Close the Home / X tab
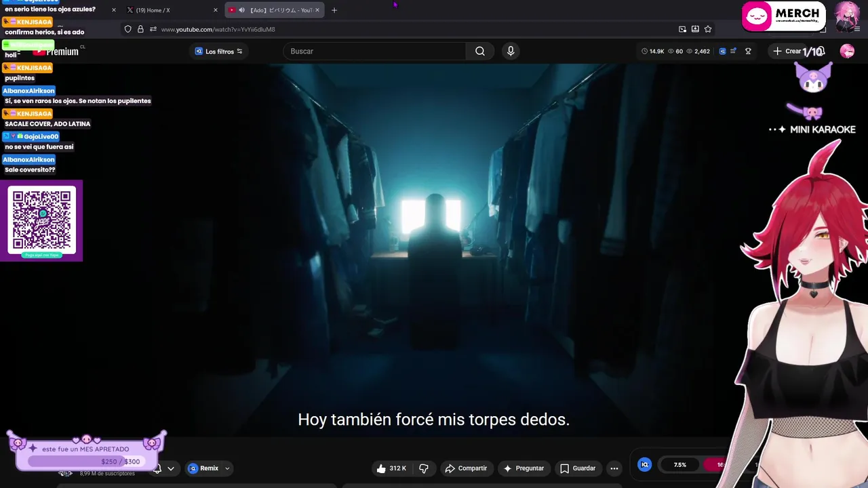Viewport: 868px width, 488px height. click(x=216, y=10)
